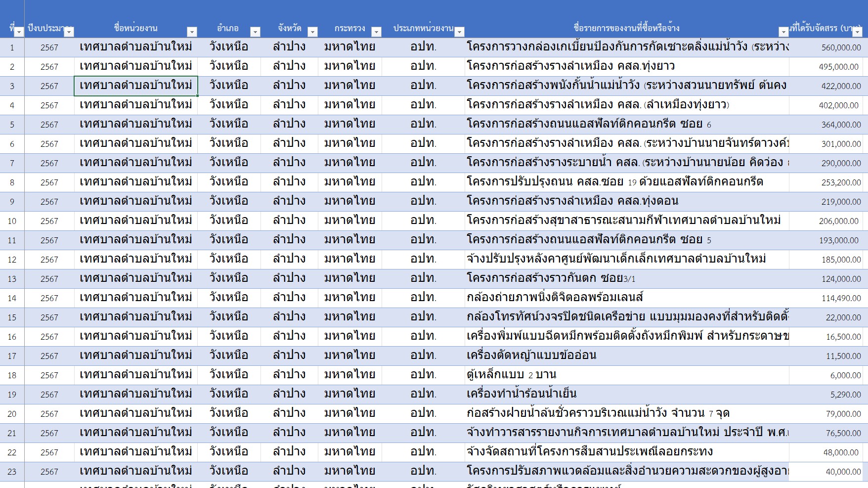
Task: Click the cell โครงการก่อสร้างรางลำเหมือง คสล.ทุ่งยาว
Action: coord(627,67)
